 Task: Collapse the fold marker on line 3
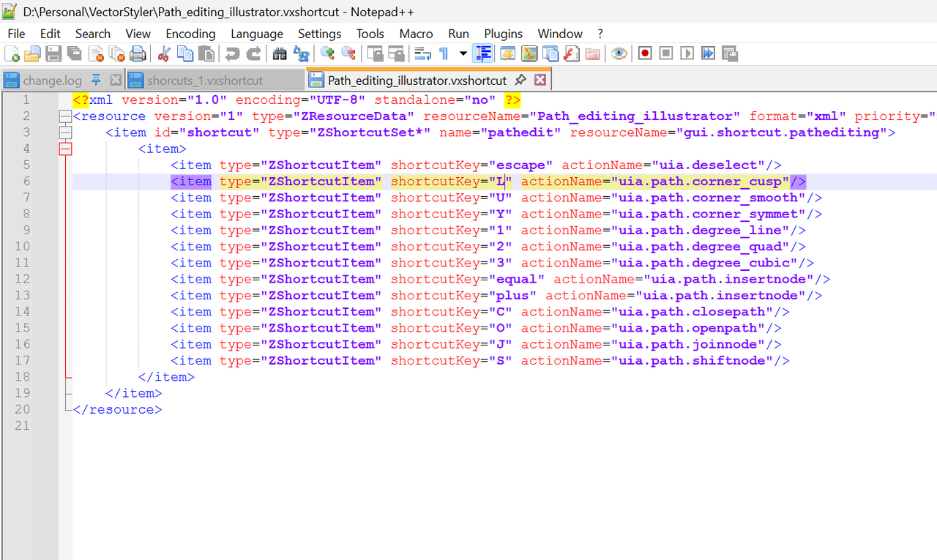point(65,132)
